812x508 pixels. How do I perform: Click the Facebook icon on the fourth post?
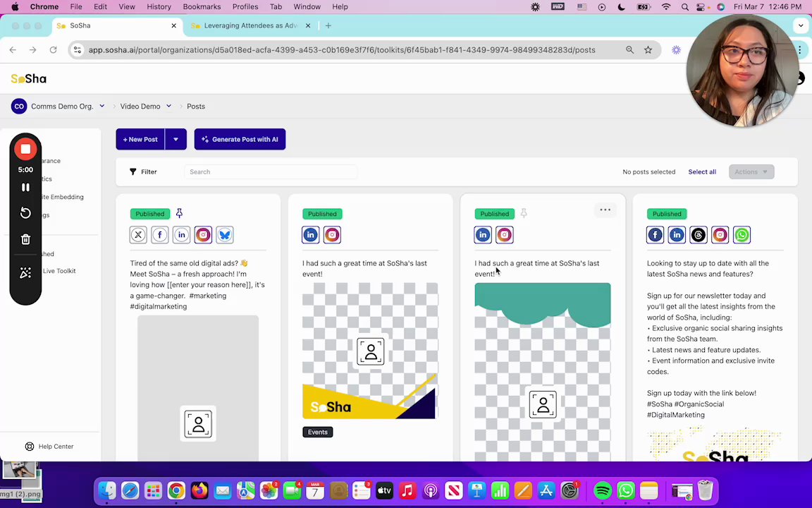(655, 235)
